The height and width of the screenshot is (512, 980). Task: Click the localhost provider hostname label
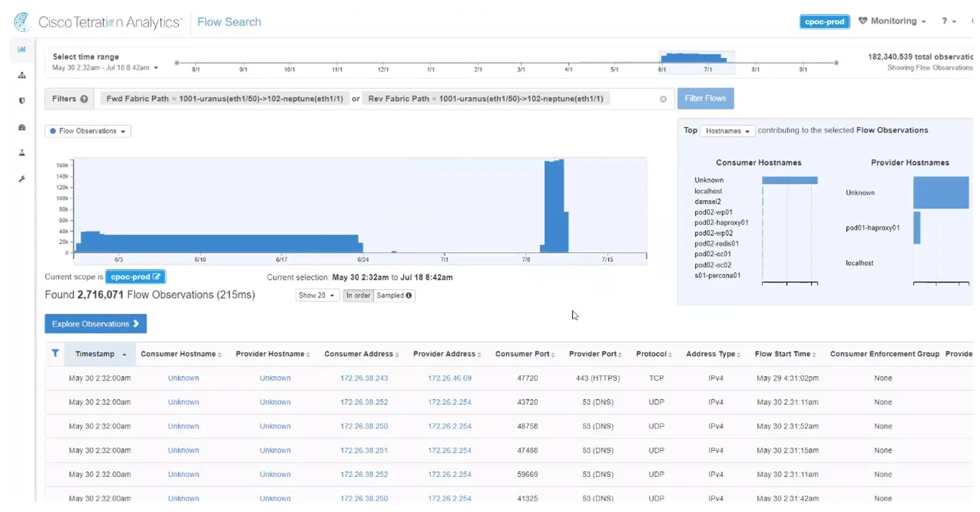pyautogui.click(x=860, y=263)
